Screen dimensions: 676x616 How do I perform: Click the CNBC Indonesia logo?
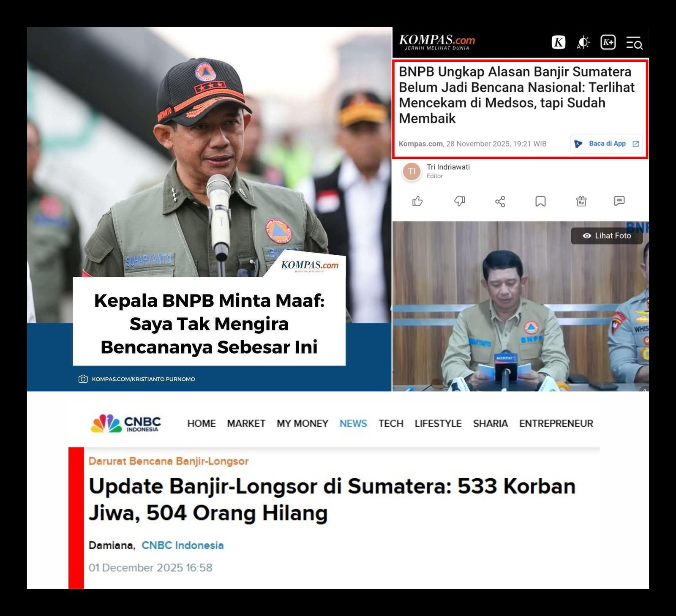pyautogui.click(x=126, y=423)
